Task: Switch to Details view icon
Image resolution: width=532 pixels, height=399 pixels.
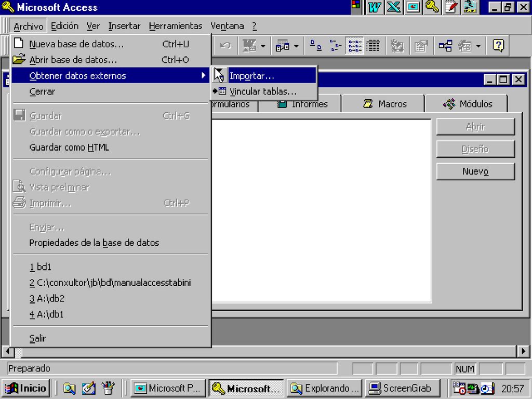Action: 373,46
